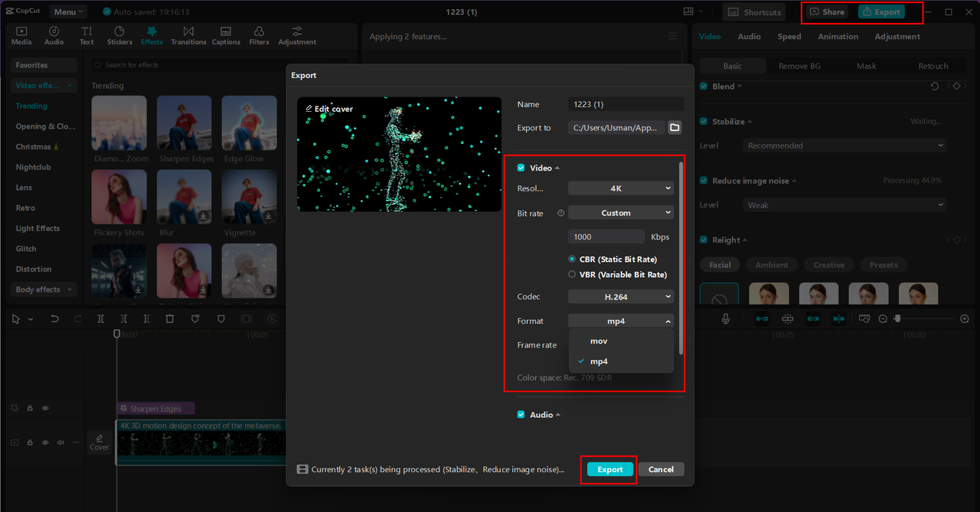Screen dimensions: 980x512
Task: Start recording a voiceover with the microphone
Action: click(725, 318)
